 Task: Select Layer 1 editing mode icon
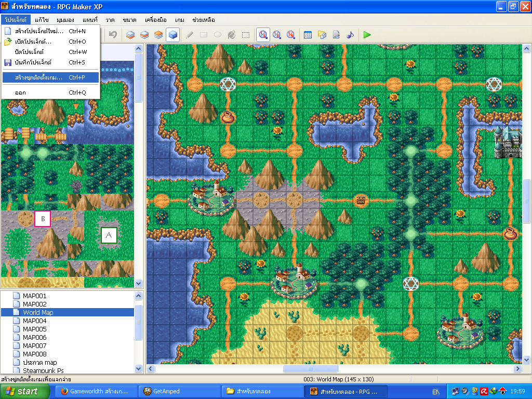tap(130, 35)
